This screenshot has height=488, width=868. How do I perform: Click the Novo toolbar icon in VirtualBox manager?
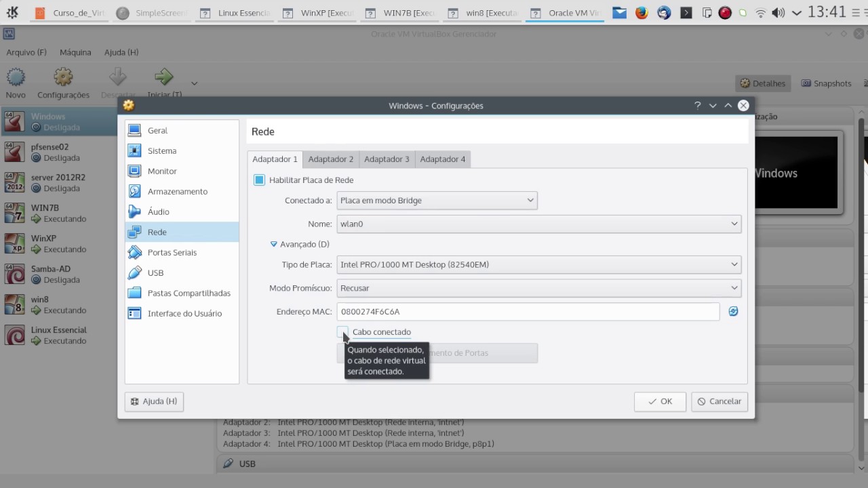pyautogui.click(x=16, y=83)
